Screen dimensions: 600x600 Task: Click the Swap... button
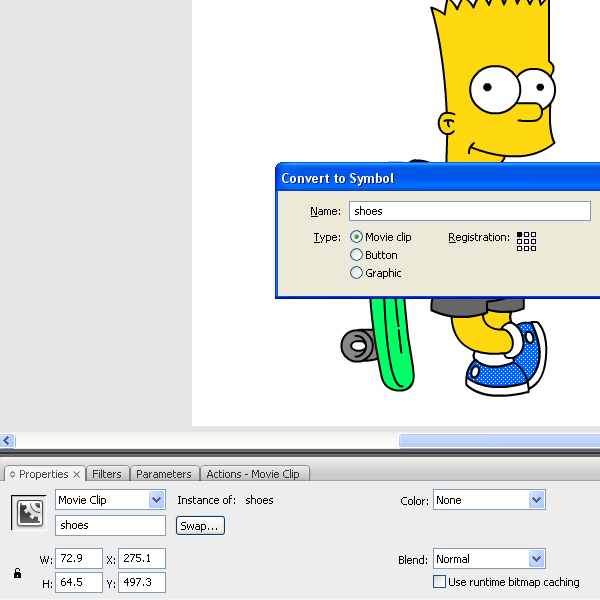tap(200, 526)
